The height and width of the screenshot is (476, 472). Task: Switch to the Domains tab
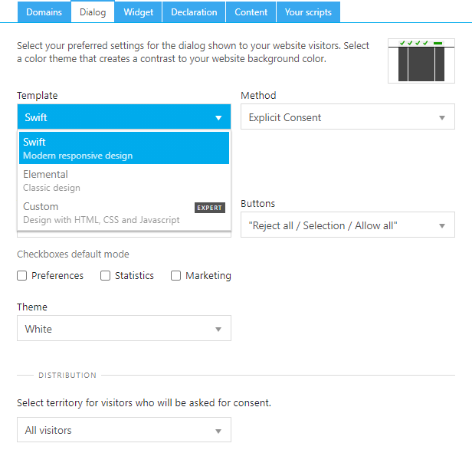pos(43,11)
